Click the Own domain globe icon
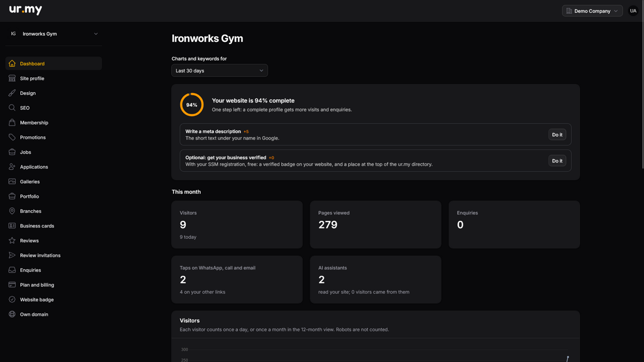Screen dimensions: 644x362 click(12, 314)
